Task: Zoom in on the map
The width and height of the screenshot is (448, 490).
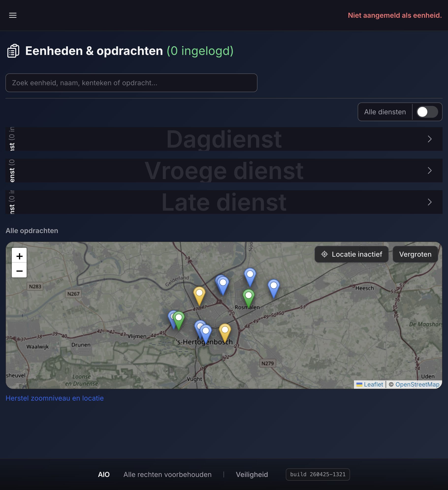Action: point(19,256)
